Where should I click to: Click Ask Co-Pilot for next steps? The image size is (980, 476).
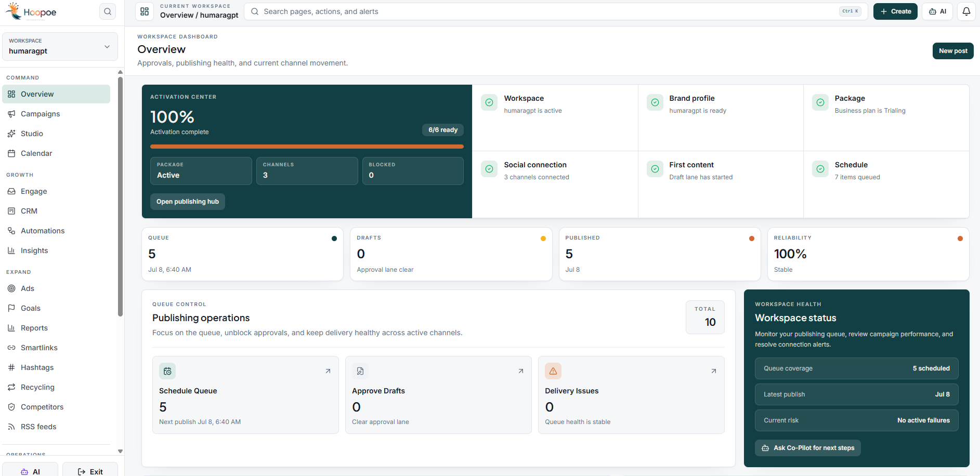point(808,448)
